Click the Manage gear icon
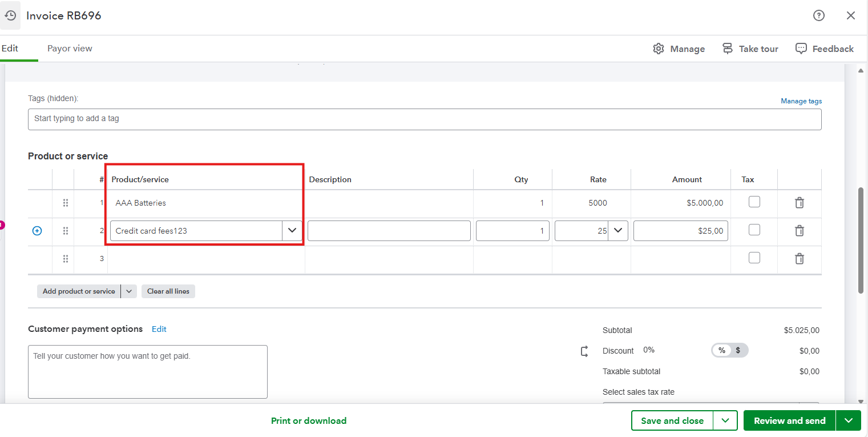868x437 pixels. click(x=659, y=49)
